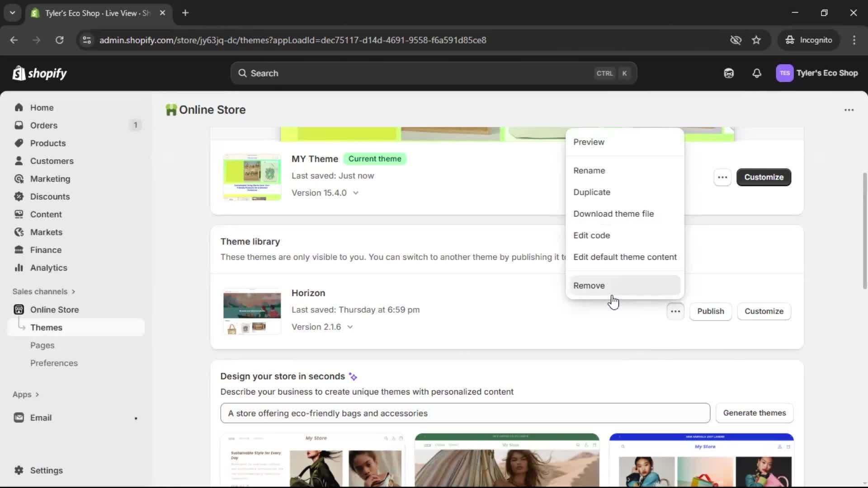The height and width of the screenshot is (488, 868).
Task: Expand the Apps section in sidebar
Action: 26,394
